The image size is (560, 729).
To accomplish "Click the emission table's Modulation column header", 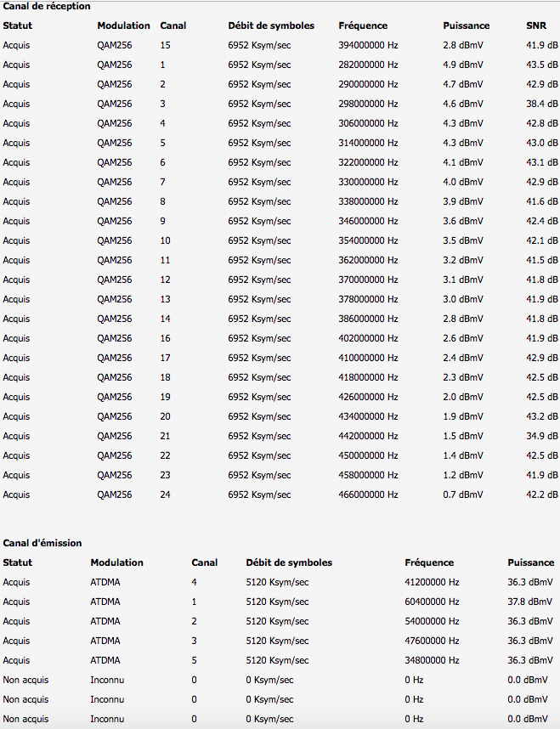I will click(x=116, y=562).
